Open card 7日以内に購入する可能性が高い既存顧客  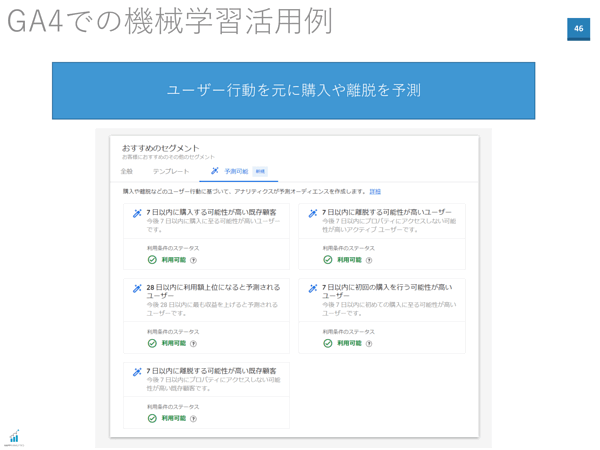[206, 236]
